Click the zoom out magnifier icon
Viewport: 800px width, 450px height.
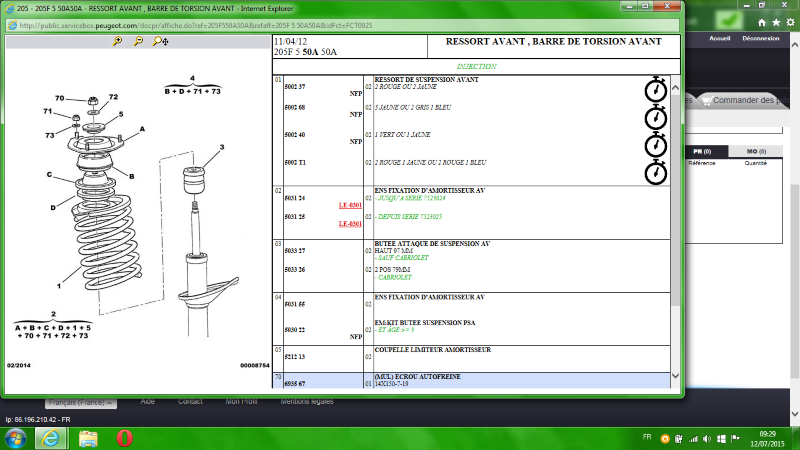(x=138, y=42)
